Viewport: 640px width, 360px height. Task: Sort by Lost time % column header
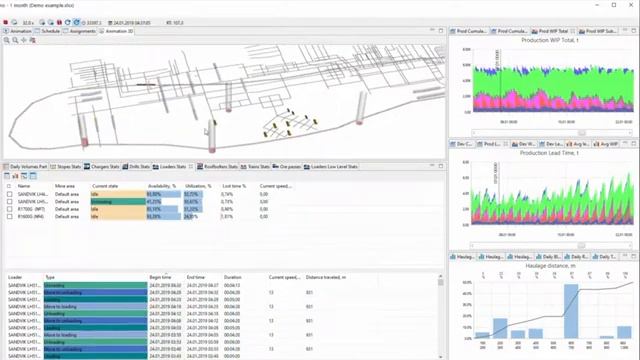234,186
